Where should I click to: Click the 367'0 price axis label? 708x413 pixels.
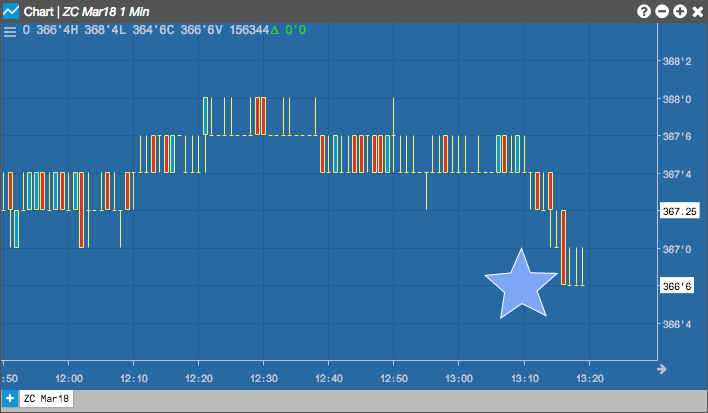[x=676, y=249]
